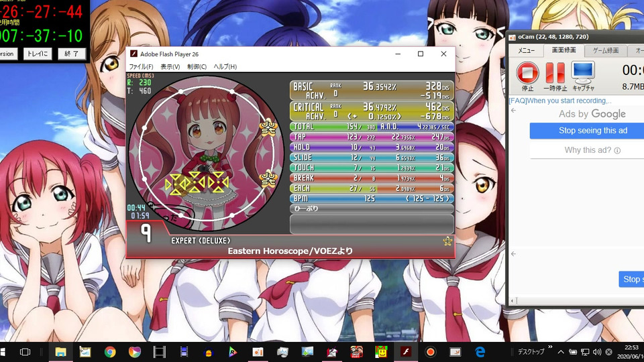Image resolution: width=644 pixels, height=362 pixels.
Task: Expand the デスクトップ toolbar chevron in taskbar
Action: pyautogui.click(x=550, y=347)
